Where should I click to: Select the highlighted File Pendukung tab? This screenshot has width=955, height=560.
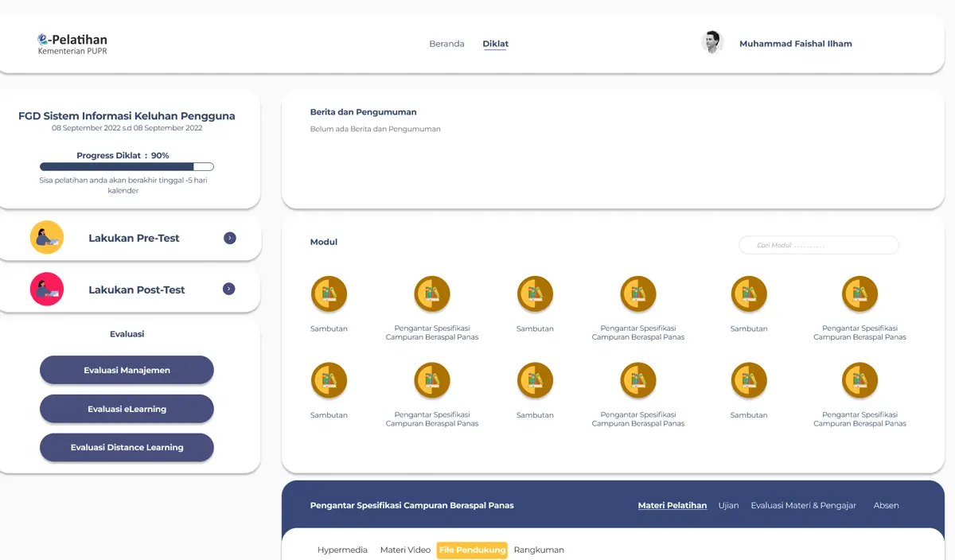[472, 550]
